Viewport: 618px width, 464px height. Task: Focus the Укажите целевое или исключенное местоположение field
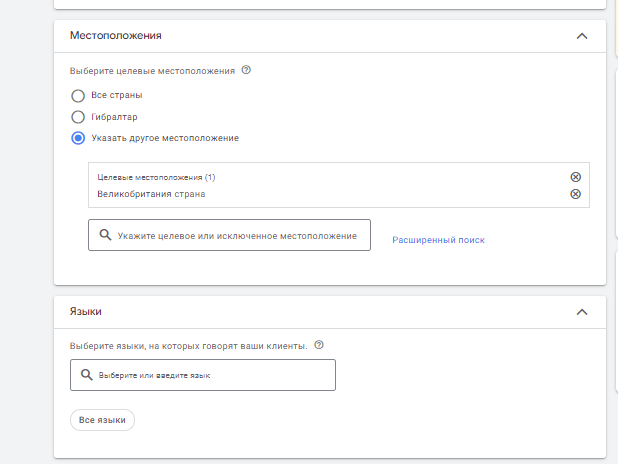coord(229,235)
